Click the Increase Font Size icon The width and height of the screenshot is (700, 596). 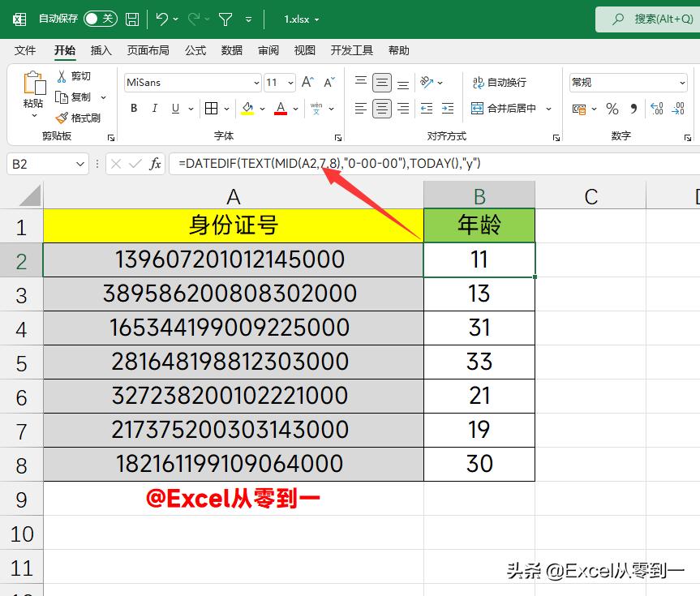(307, 82)
